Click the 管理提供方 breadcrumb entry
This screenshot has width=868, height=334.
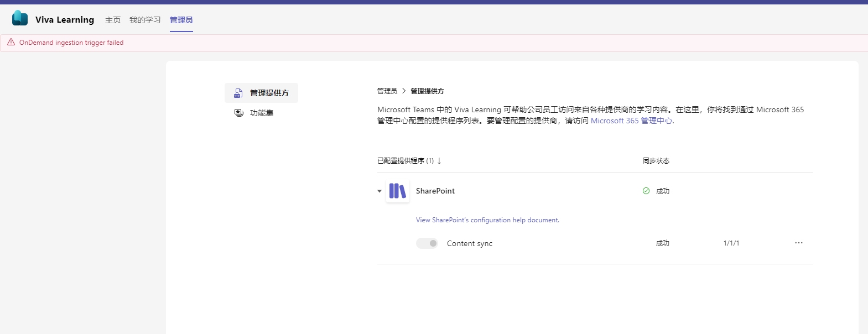tap(427, 91)
